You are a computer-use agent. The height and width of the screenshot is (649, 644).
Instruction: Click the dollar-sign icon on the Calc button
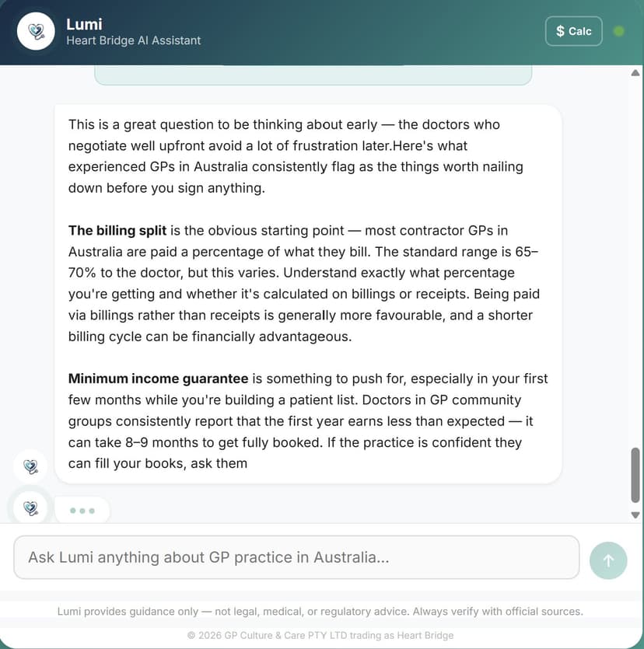click(x=559, y=30)
